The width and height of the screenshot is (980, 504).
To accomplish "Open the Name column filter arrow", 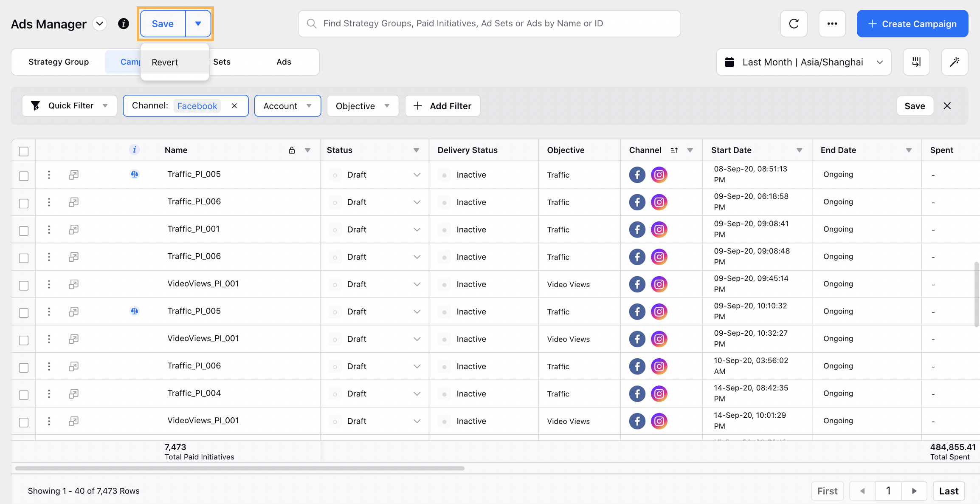I will 307,150.
